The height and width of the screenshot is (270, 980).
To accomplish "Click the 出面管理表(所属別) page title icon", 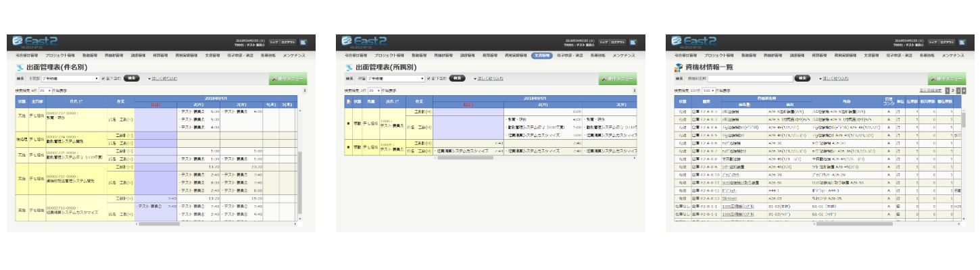I will [x=349, y=67].
